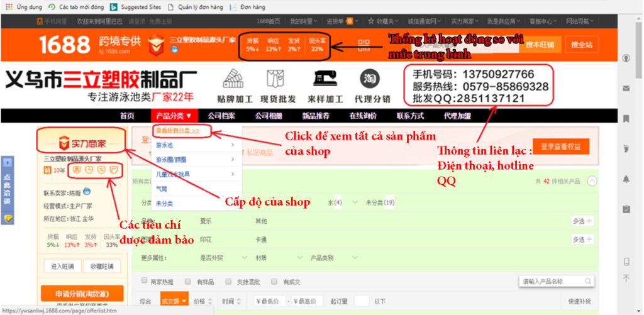This screenshot has width=644, height=315.
Task: Expand the 我的阿里 dropdown in top bar
Action: click(304, 21)
